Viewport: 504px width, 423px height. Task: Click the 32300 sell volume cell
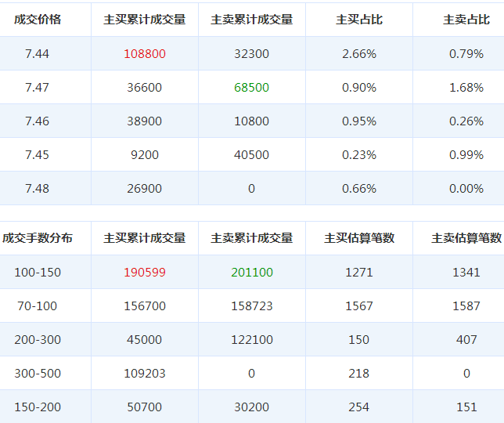(x=252, y=54)
